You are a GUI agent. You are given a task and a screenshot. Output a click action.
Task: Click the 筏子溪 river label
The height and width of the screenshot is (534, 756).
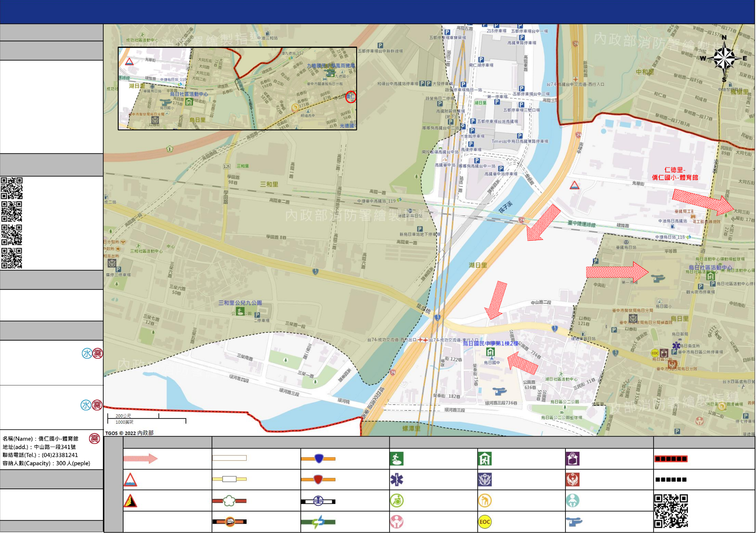pyautogui.click(x=506, y=207)
